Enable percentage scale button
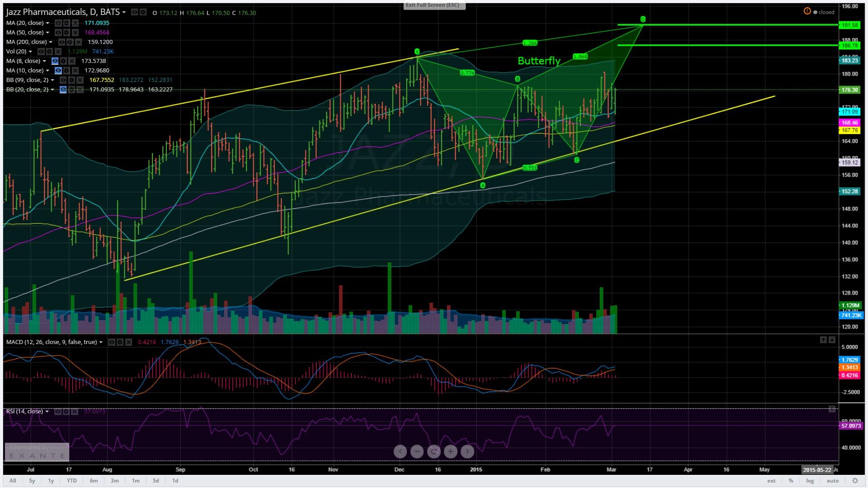This screenshot has width=868, height=488. point(791,481)
